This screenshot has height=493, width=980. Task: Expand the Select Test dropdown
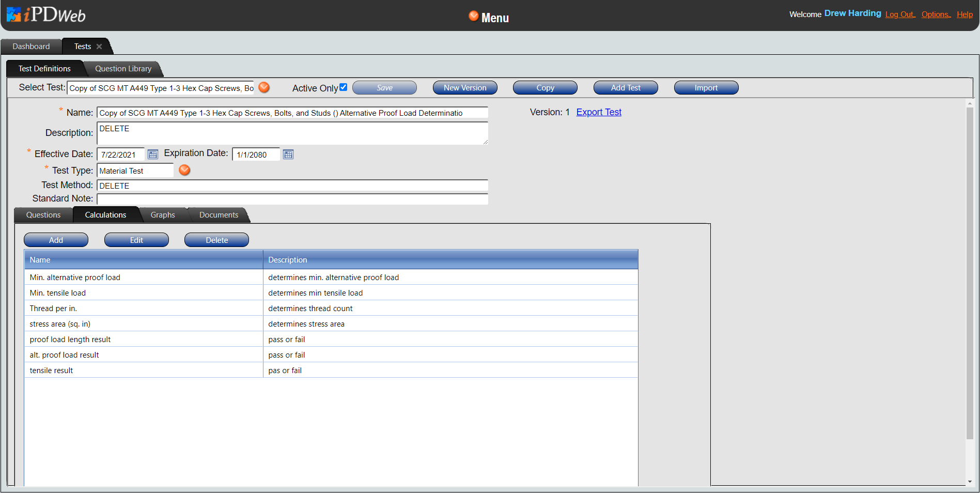tap(264, 88)
